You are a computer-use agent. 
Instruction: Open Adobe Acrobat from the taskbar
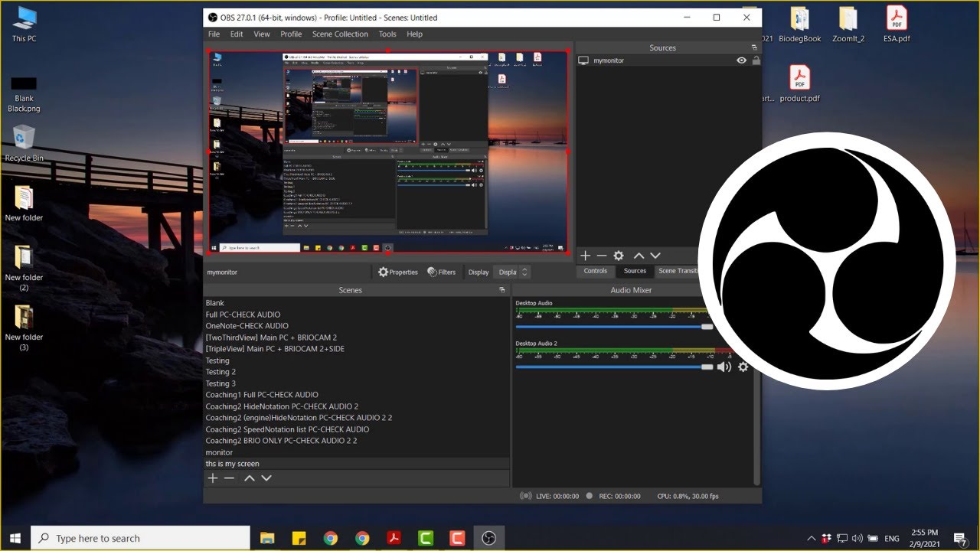pos(394,538)
